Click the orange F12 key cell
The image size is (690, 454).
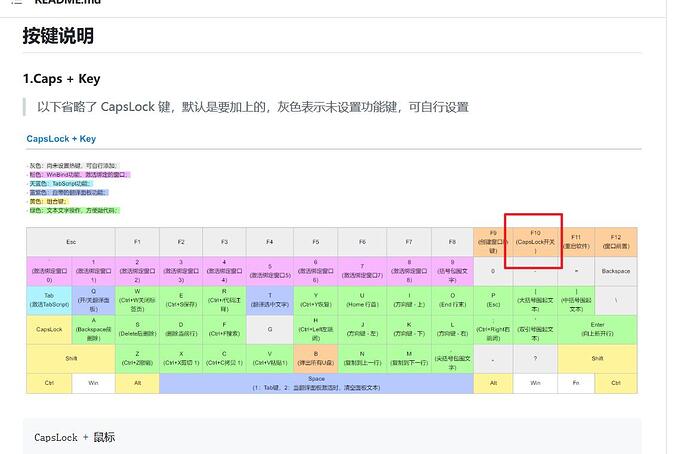[616, 241]
